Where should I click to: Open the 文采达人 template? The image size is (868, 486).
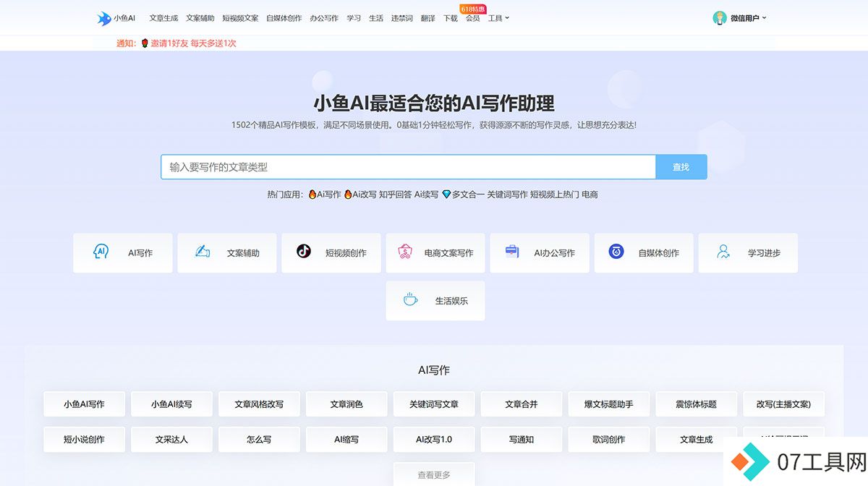tap(171, 439)
